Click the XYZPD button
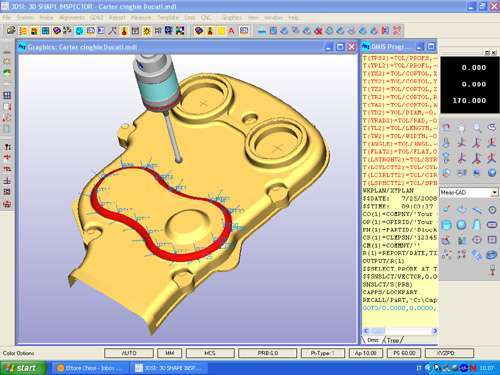This screenshot has width=500, height=375. [x=449, y=353]
